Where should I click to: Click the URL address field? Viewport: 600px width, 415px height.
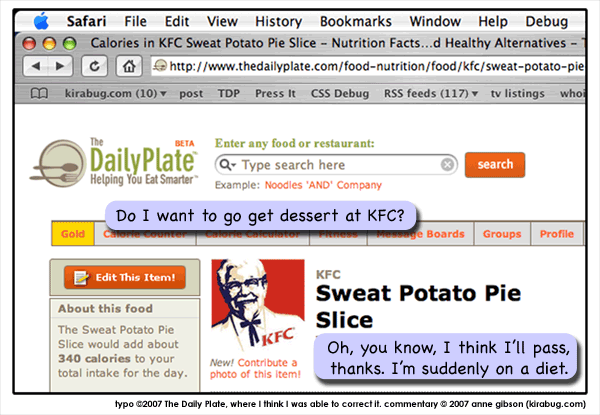click(368, 66)
